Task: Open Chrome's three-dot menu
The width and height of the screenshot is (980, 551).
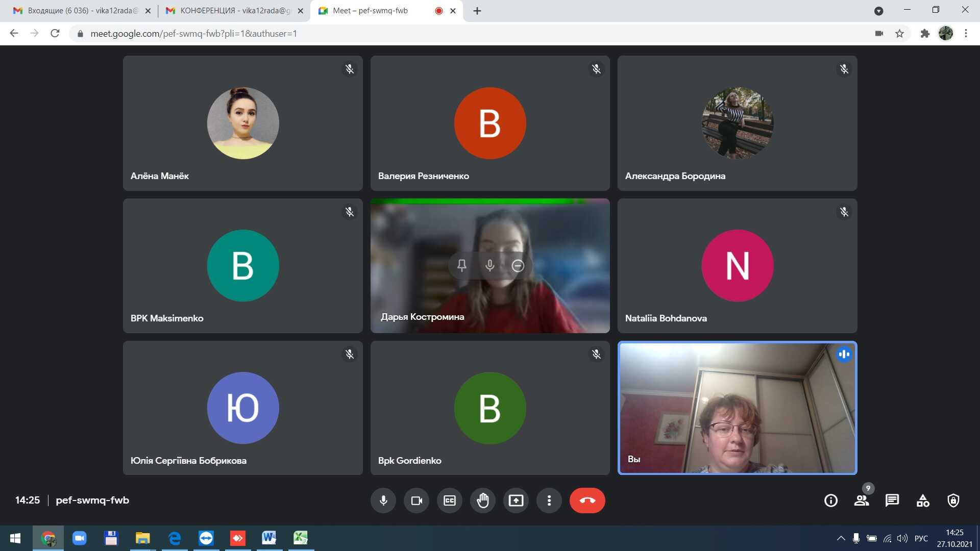Action: pyautogui.click(x=966, y=34)
